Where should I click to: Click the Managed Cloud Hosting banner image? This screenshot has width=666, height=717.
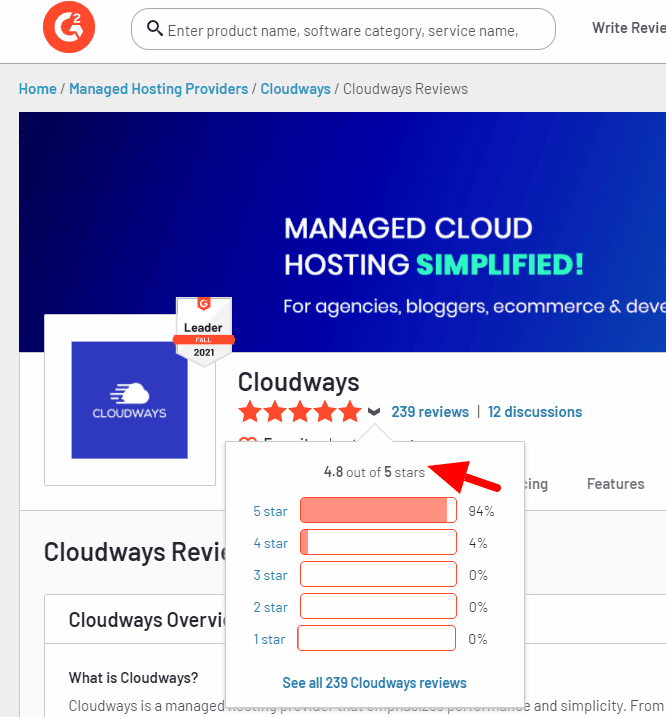pos(342,232)
